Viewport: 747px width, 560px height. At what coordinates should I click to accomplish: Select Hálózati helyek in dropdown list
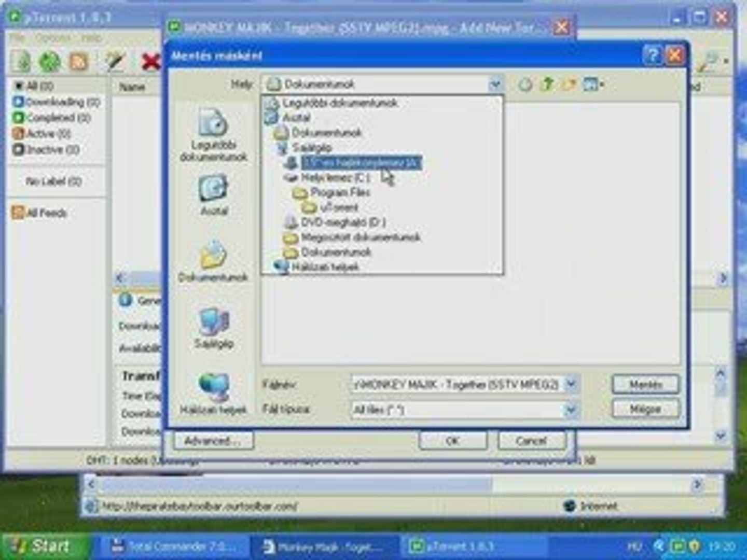pyautogui.click(x=325, y=267)
